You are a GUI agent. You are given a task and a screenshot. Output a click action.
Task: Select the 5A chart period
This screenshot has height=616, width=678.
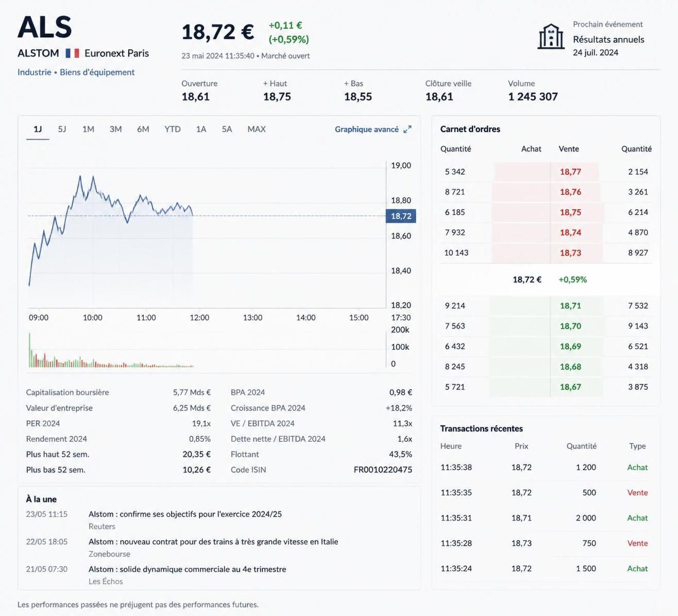coord(227,129)
